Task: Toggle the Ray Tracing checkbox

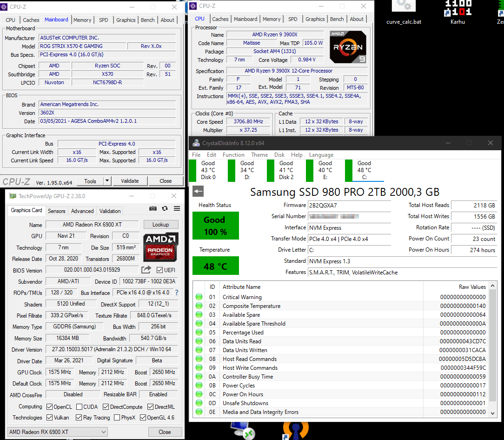Action: point(79,418)
